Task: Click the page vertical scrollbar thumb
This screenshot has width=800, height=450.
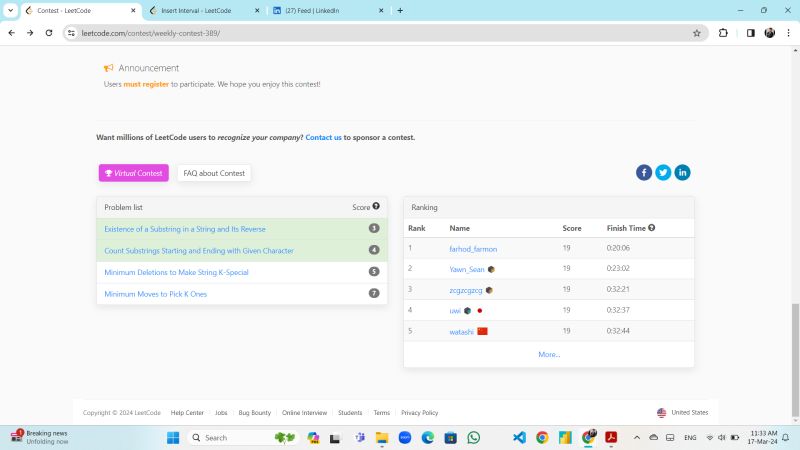Action: [795, 360]
